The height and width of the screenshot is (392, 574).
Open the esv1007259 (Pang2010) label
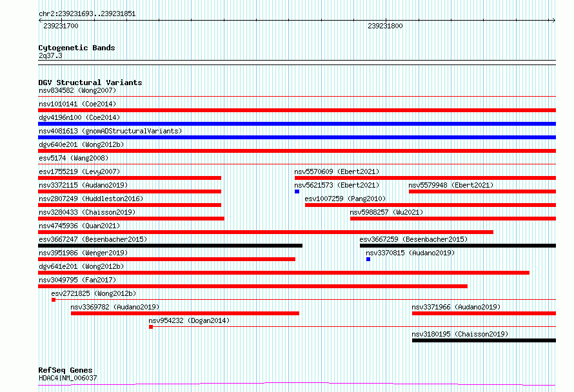point(345,199)
